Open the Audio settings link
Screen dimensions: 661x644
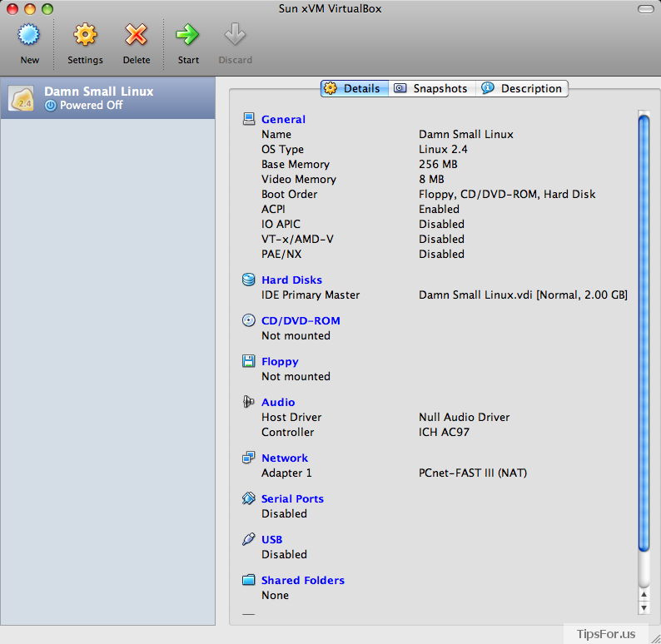(278, 402)
